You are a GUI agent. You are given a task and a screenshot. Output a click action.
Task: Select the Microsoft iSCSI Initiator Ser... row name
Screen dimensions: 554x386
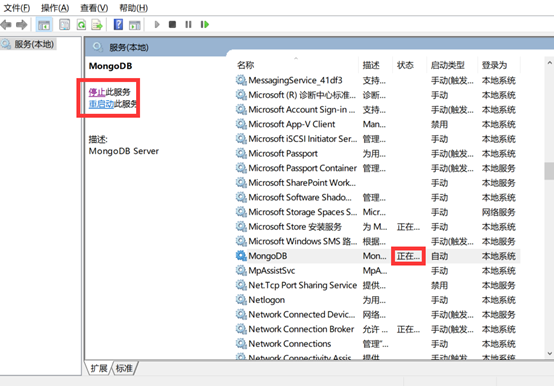click(302, 139)
